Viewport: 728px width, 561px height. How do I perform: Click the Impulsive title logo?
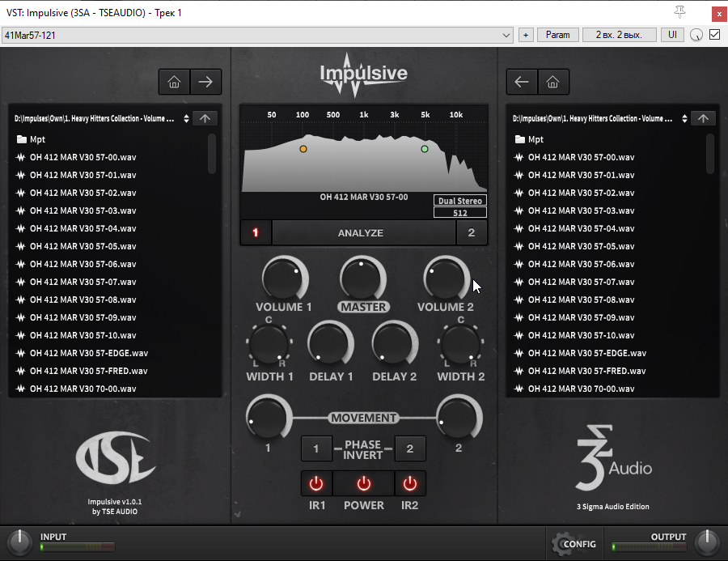[363, 74]
